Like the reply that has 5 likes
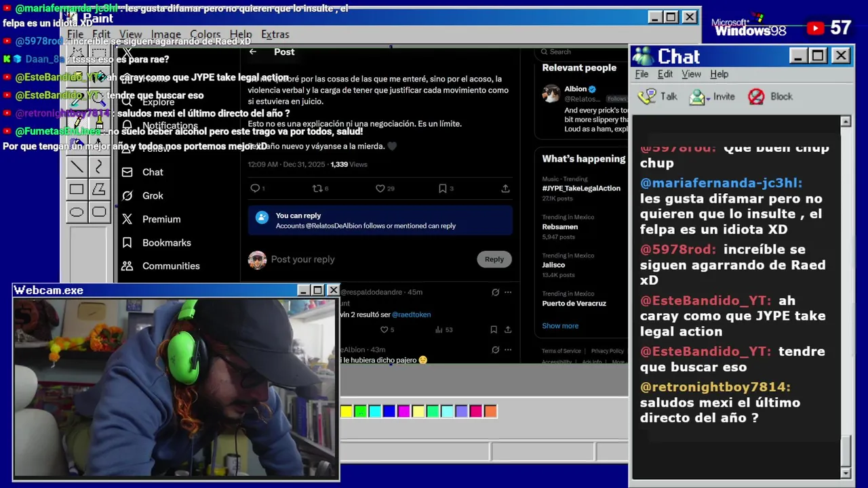Image resolution: width=868 pixels, height=488 pixels. [x=384, y=329]
